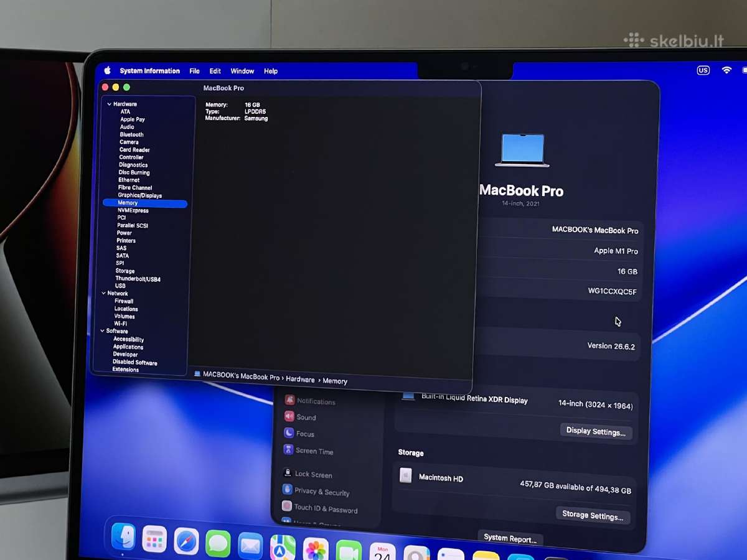The image size is (747, 560).
Task: Select Parallel SCSI in Hardware list
Action: [x=133, y=225]
